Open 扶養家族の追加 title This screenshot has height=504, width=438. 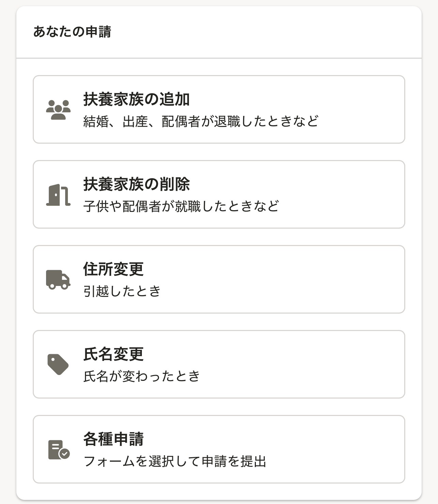[x=136, y=99]
